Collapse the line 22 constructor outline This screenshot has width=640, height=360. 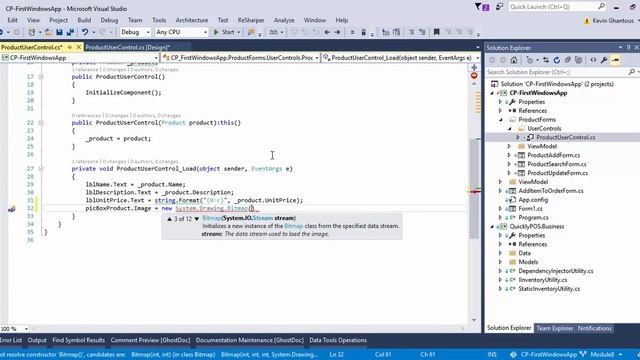[x=41, y=122]
